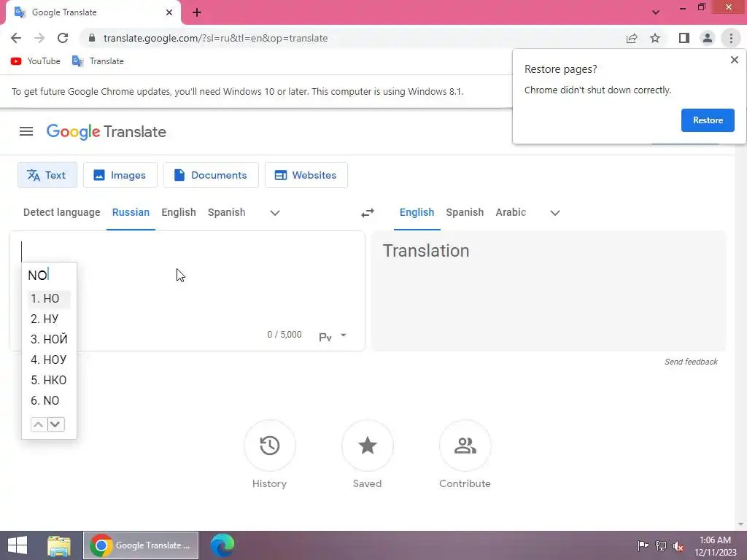This screenshot has height=560, width=747.
Task: Go to next suggestions page arrow
Action: tap(55, 424)
